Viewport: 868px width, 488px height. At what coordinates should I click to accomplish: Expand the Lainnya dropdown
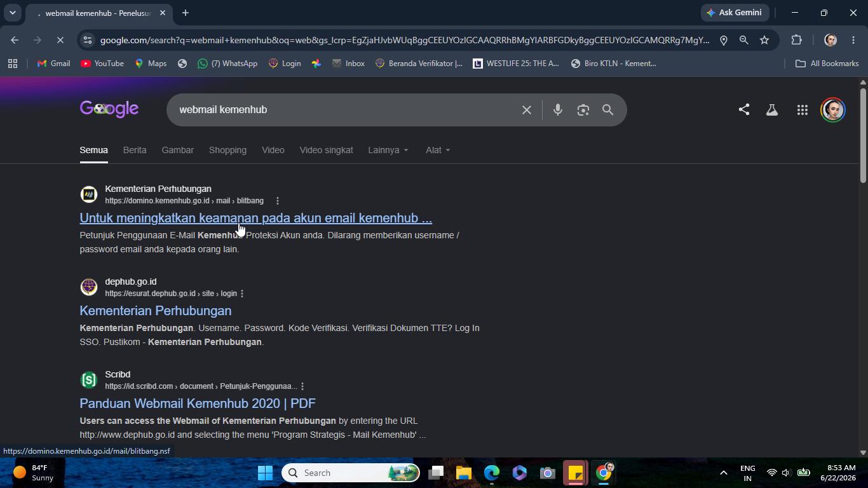(388, 150)
